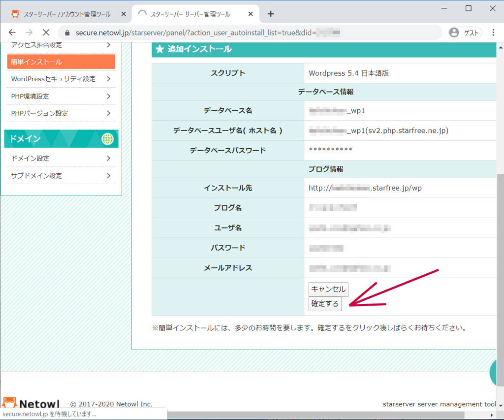Click the vertical page scrollbar
This screenshot has height=420, width=504.
501,280
